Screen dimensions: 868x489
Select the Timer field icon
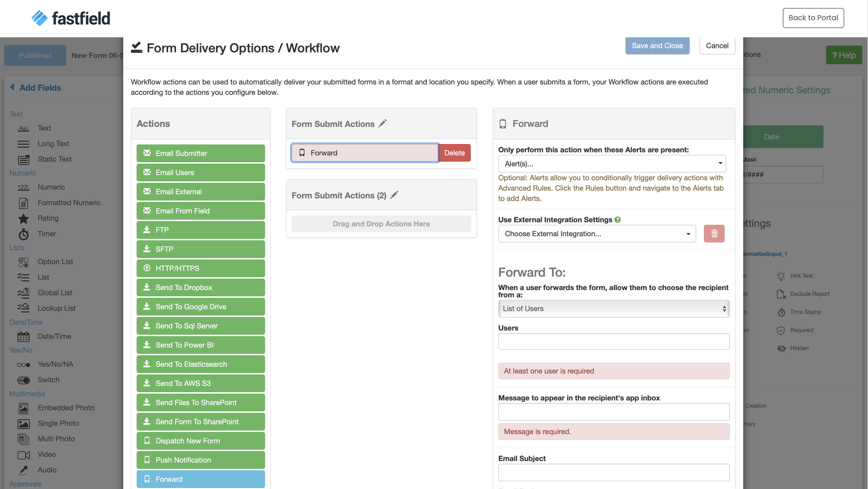click(x=24, y=234)
